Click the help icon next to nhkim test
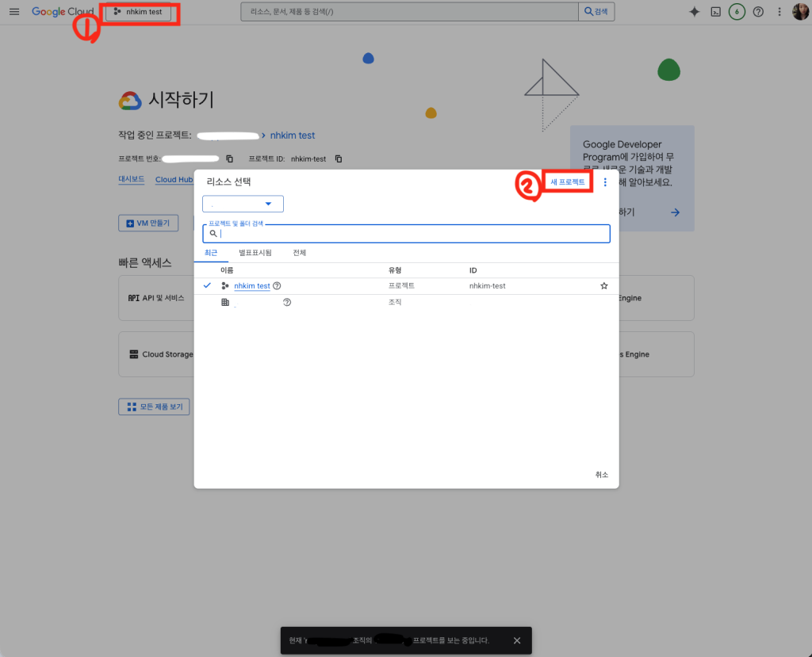The width and height of the screenshot is (812, 657). click(x=277, y=286)
